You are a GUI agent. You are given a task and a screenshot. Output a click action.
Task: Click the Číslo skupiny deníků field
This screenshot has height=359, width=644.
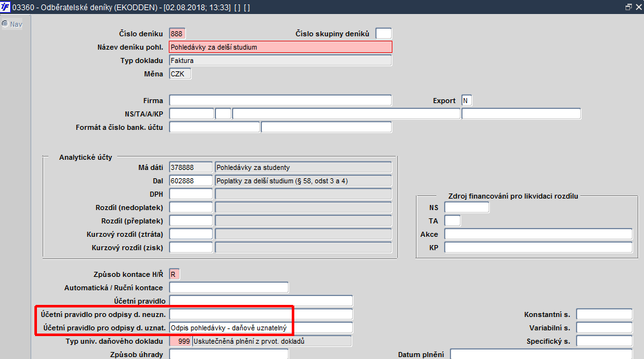pyautogui.click(x=383, y=34)
